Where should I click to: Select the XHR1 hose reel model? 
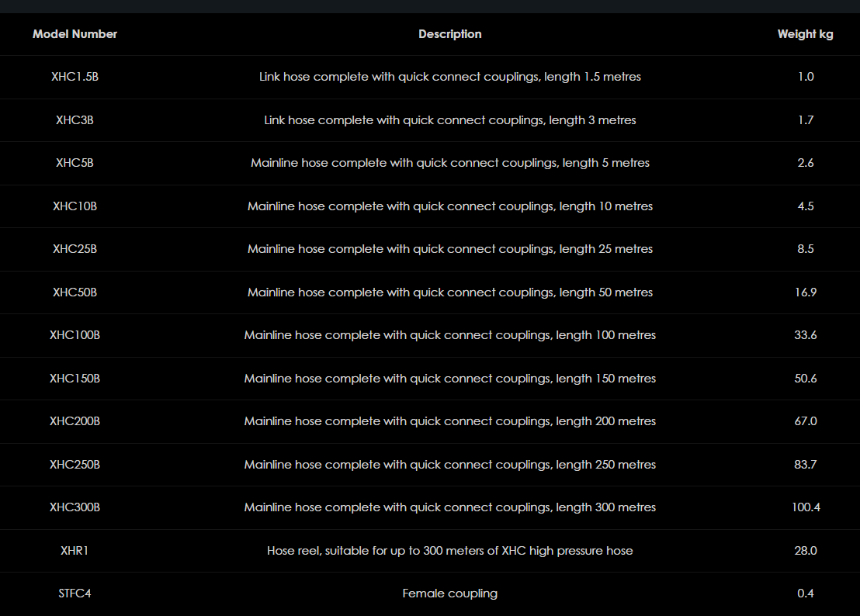click(x=75, y=551)
